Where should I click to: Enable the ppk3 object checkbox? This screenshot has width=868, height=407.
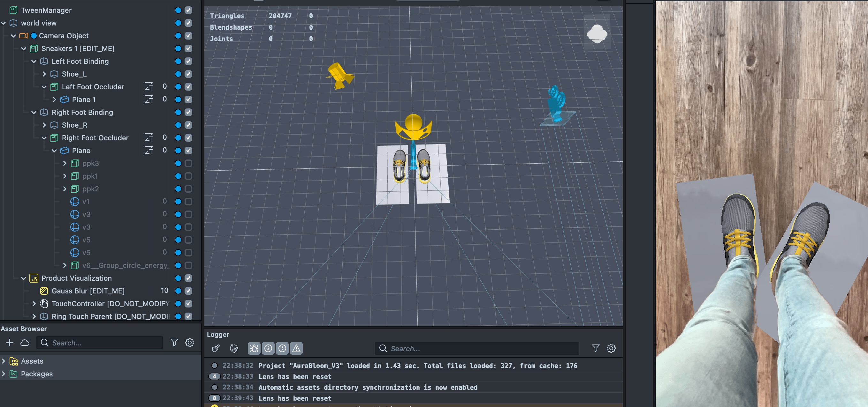pos(188,163)
